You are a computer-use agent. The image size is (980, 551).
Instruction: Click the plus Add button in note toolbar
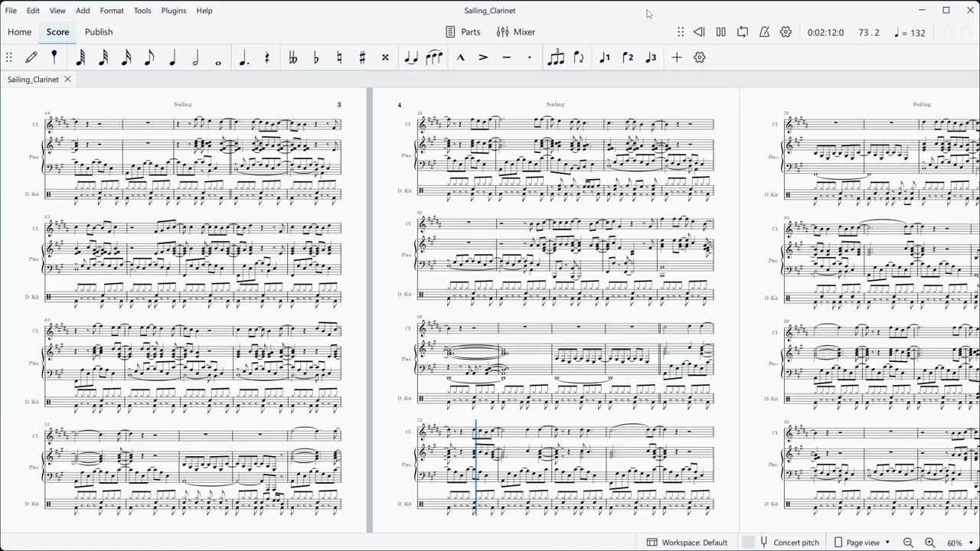(677, 57)
